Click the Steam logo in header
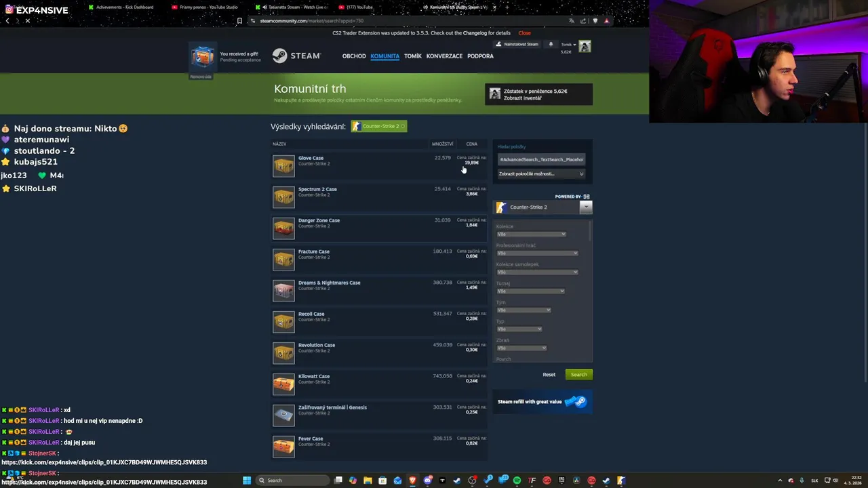The height and width of the screenshot is (488, 868). [296, 56]
